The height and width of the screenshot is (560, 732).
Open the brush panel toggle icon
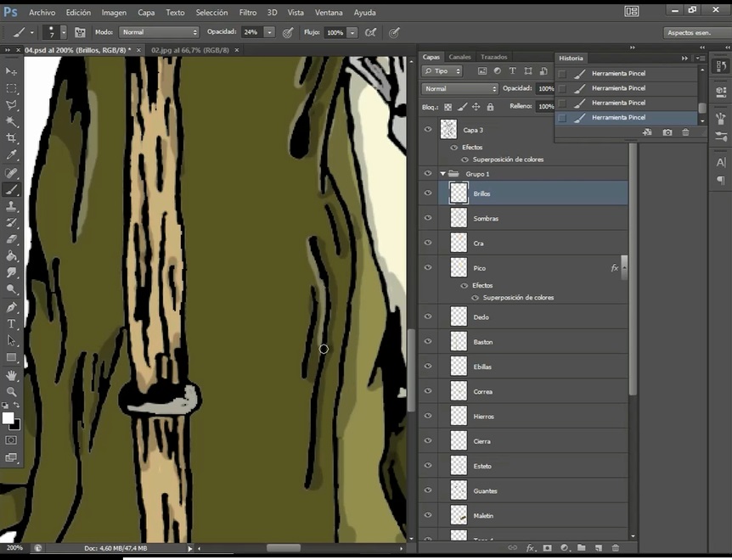coord(81,32)
